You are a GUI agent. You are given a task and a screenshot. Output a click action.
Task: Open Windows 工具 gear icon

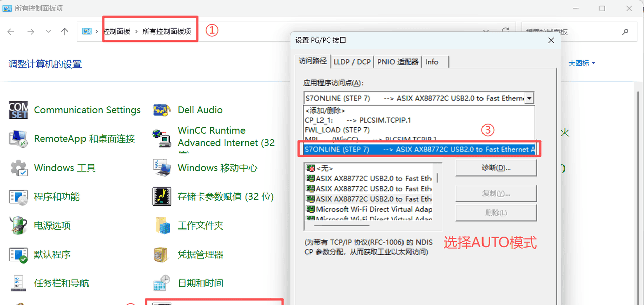point(19,168)
